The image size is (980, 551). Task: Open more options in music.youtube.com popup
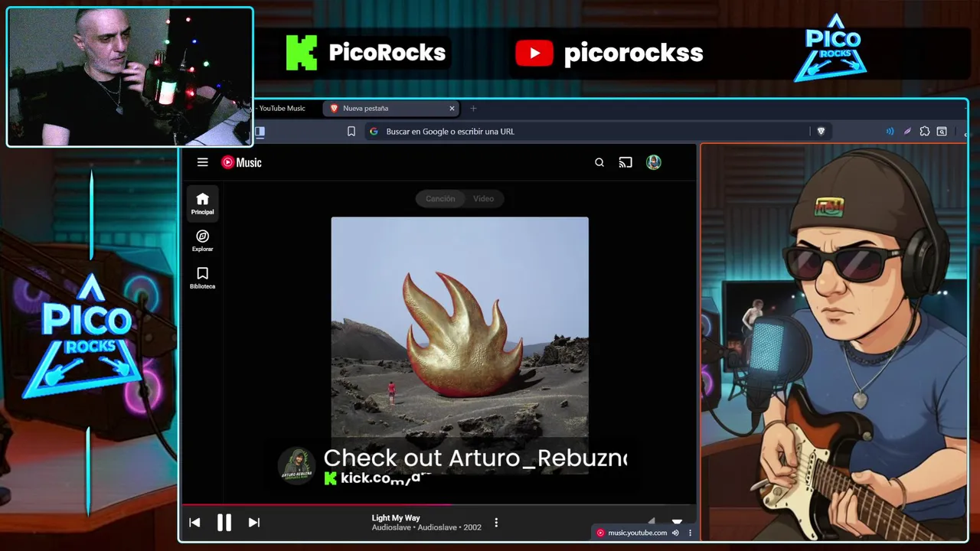pyautogui.click(x=690, y=533)
